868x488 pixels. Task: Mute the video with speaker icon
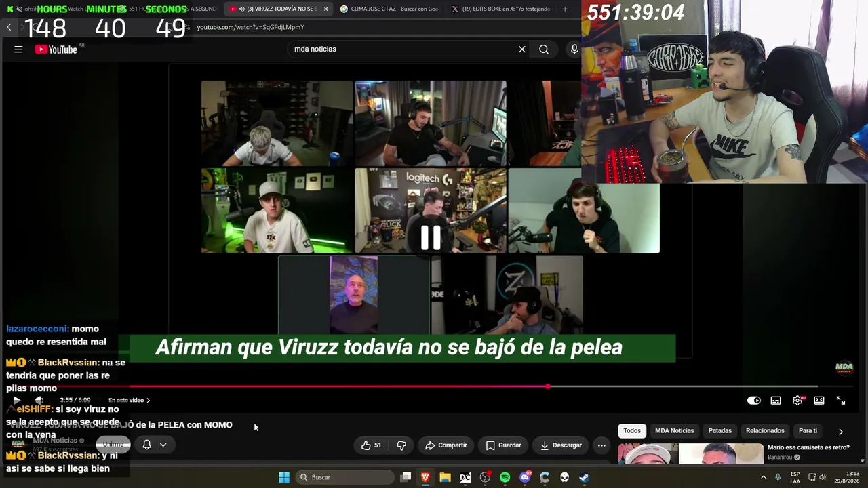(39, 400)
